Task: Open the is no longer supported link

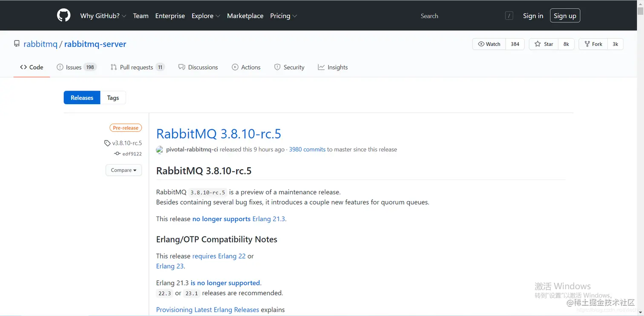Action: click(225, 283)
